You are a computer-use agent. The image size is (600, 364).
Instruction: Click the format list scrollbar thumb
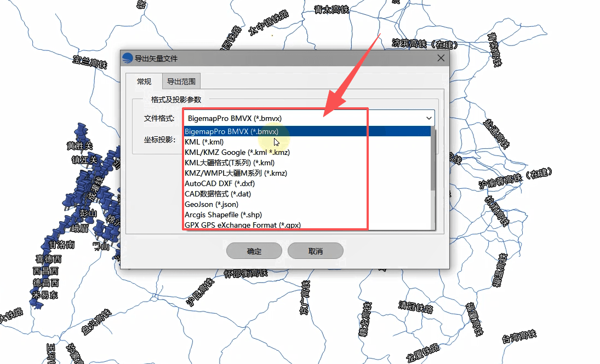coord(433,158)
